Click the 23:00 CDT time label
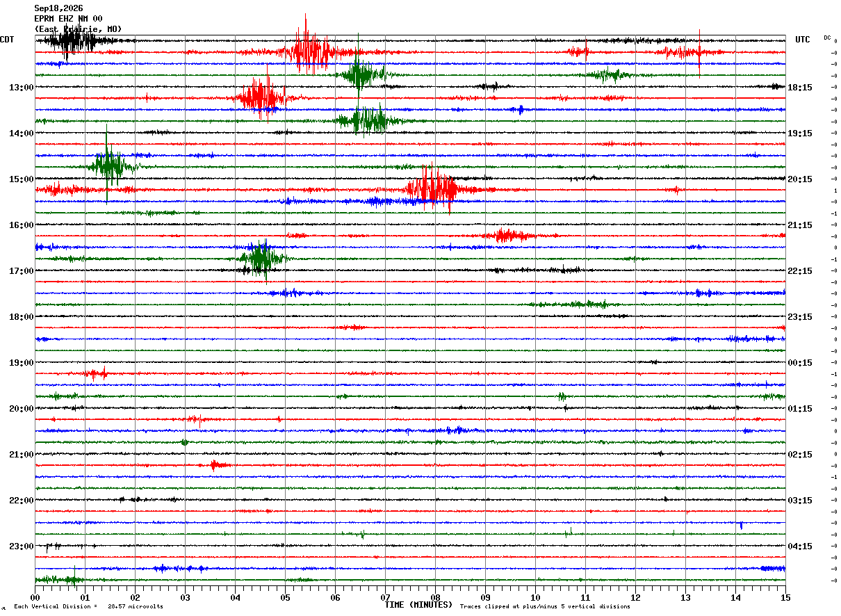Image resolution: width=841 pixels, height=616 pixels. [x=21, y=546]
